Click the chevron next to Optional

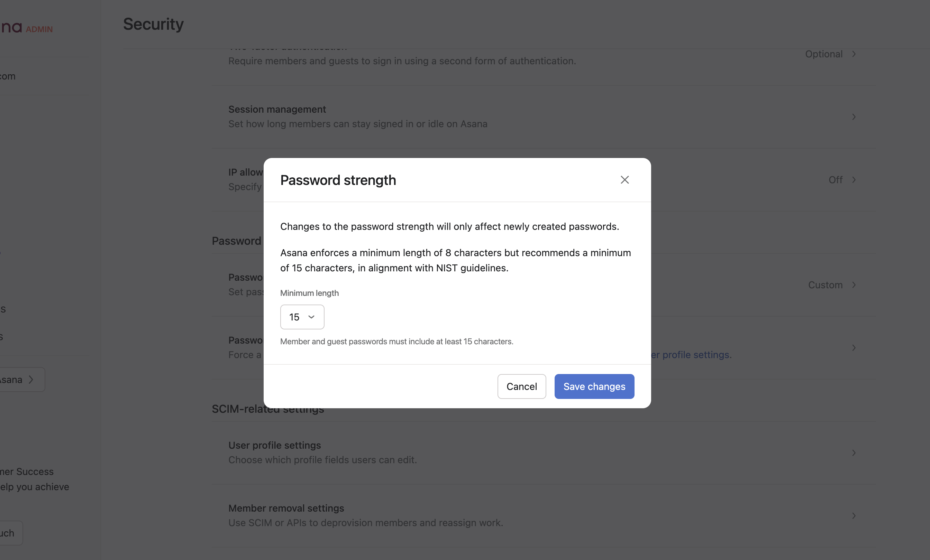point(854,54)
